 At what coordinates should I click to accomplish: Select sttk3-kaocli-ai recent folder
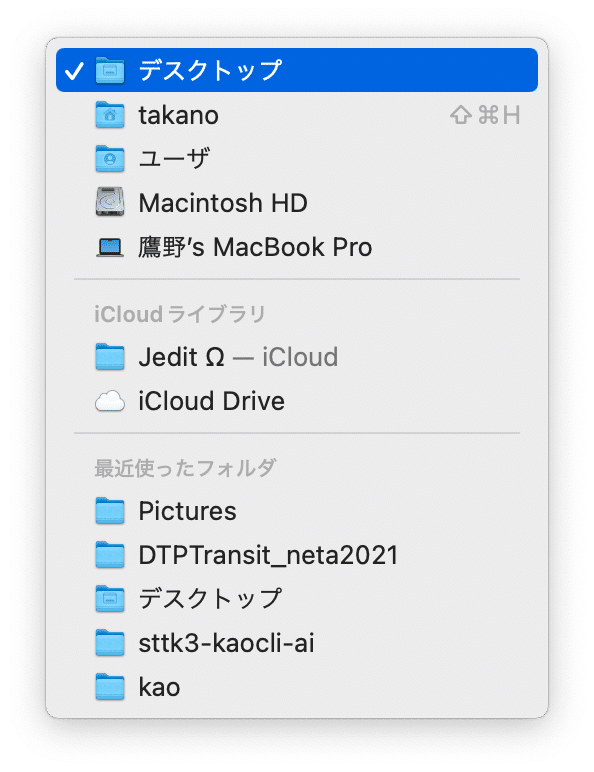point(297,643)
